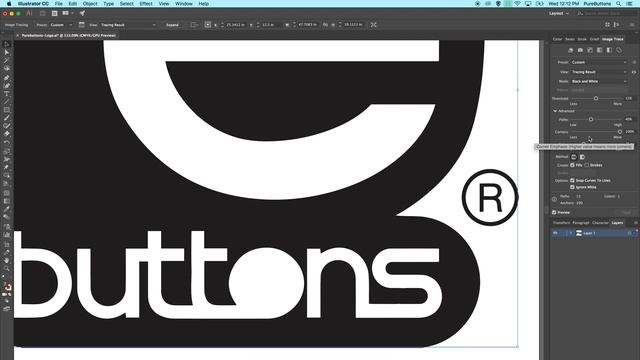Click the Auto-Color preset icon in Image Trace
640x360 pixels.
(x=571, y=50)
